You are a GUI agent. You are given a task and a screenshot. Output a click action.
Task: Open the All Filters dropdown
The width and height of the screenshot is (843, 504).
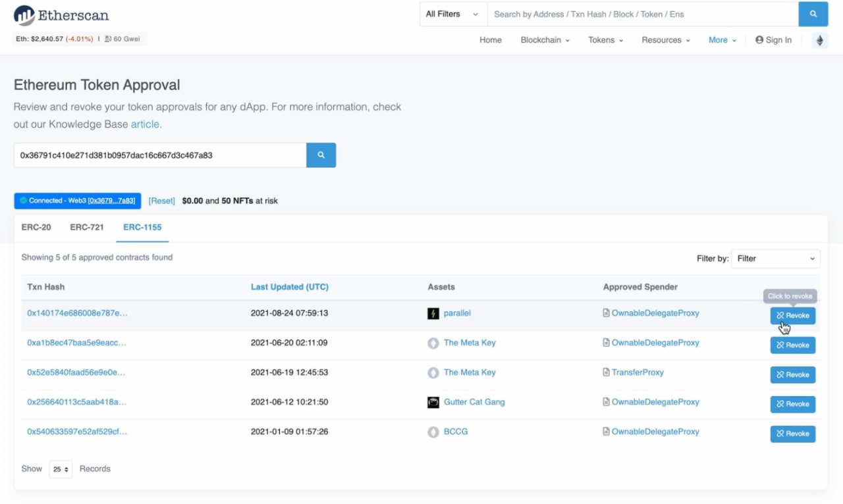click(452, 14)
